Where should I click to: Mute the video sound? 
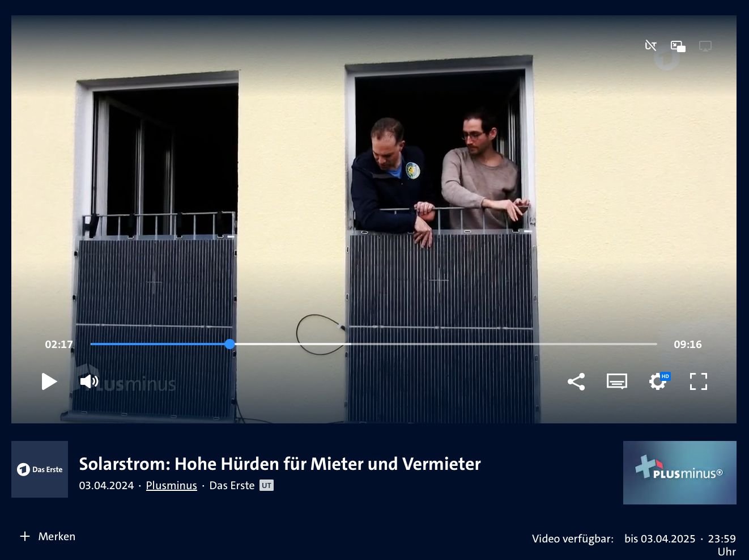click(x=89, y=381)
